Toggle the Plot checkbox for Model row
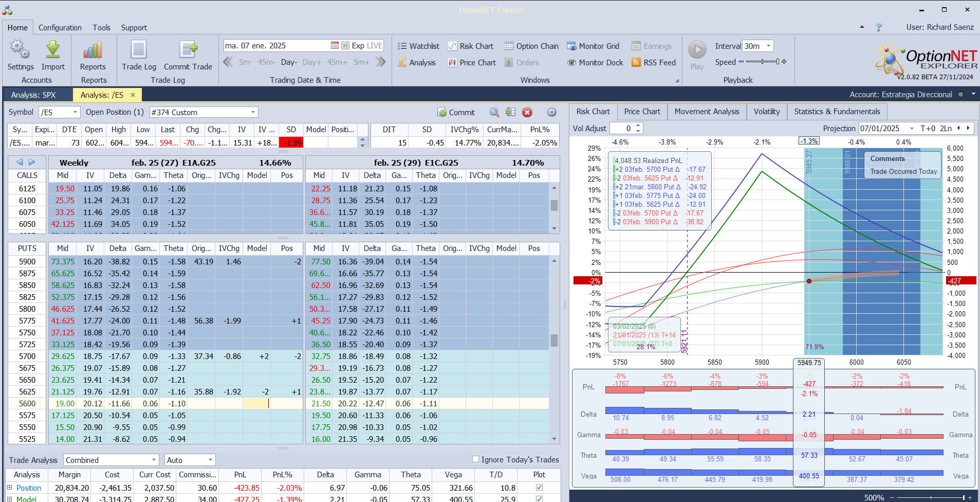980x502 pixels. click(539, 499)
